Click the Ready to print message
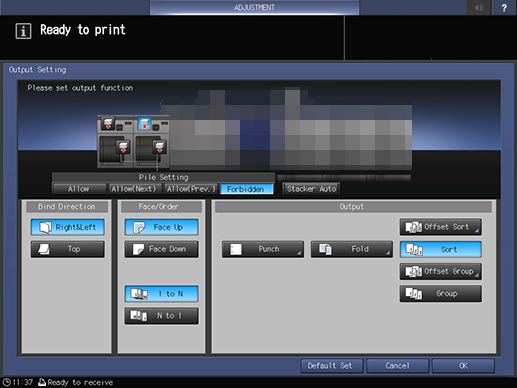 point(83,30)
